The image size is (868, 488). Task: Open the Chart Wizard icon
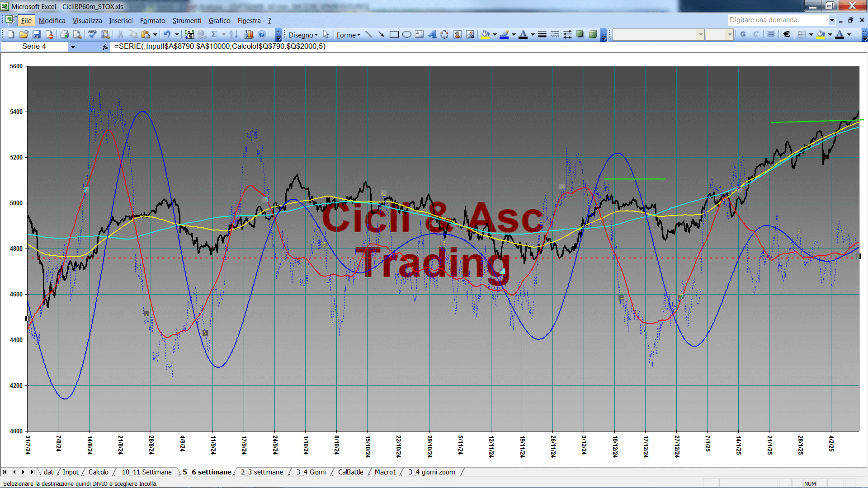(249, 34)
